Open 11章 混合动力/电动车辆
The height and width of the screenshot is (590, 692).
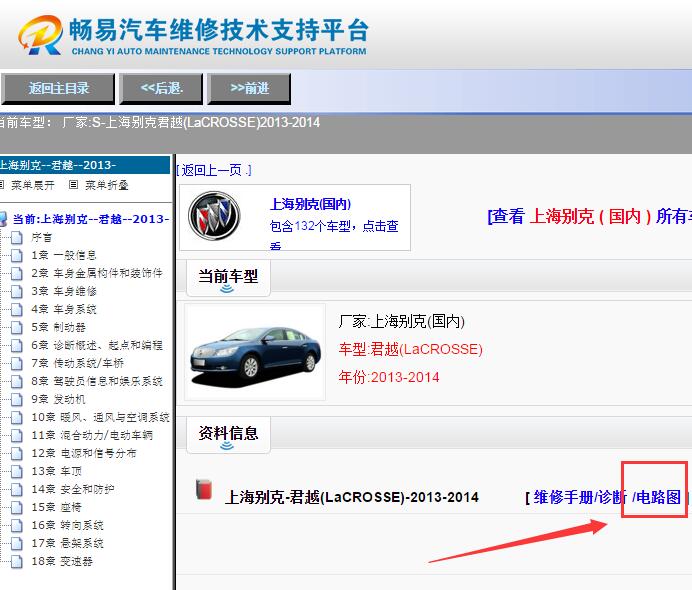(92, 435)
